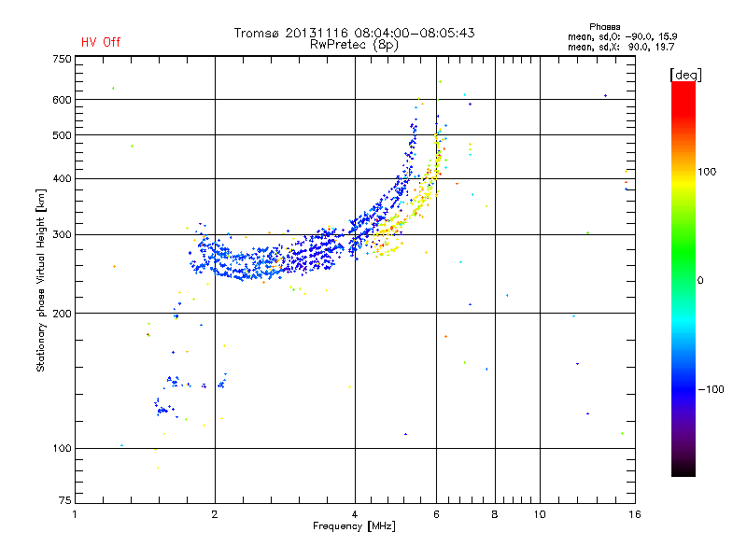
Task: Click the y-axis '100' tick label
Action: click(62, 448)
